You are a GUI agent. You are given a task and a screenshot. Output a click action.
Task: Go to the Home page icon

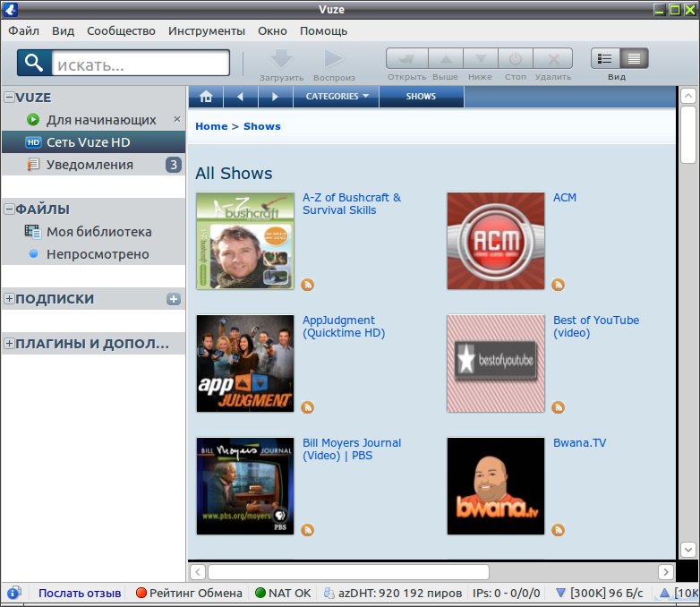tap(206, 97)
